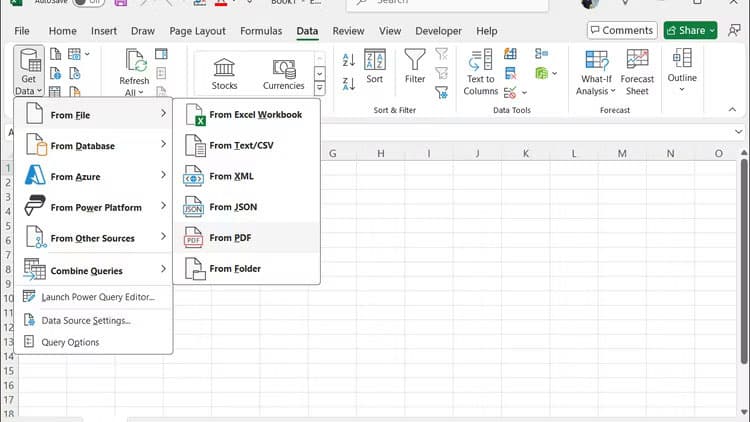Expand the What-If Analysis dropdown
The height and width of the screenshot is (422, 750).
[x=596, y=71]
